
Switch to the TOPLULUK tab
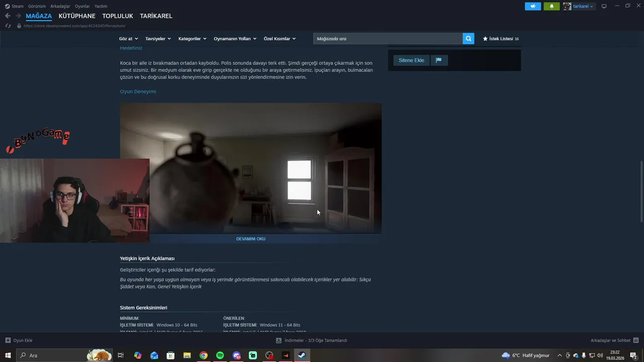[118, 16]
